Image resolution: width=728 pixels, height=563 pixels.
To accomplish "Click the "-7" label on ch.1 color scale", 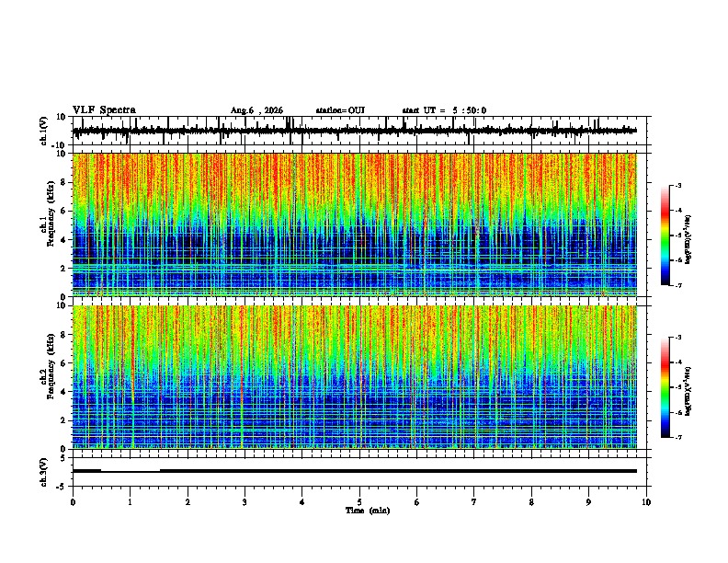I will coord(677,285).
